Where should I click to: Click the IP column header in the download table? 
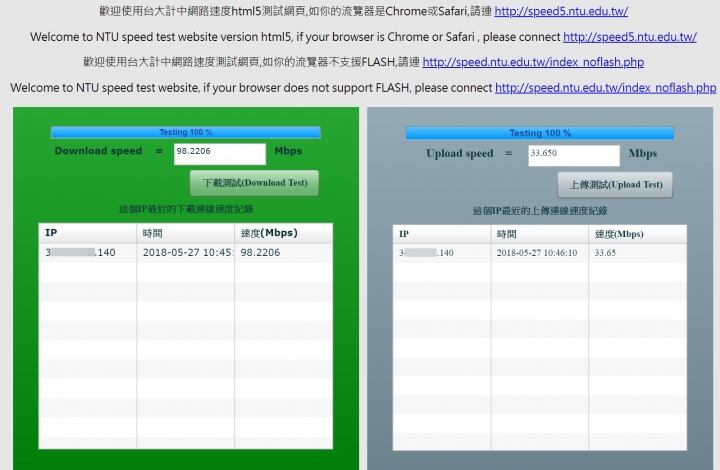pyautogui.click(x=88, y=233)
